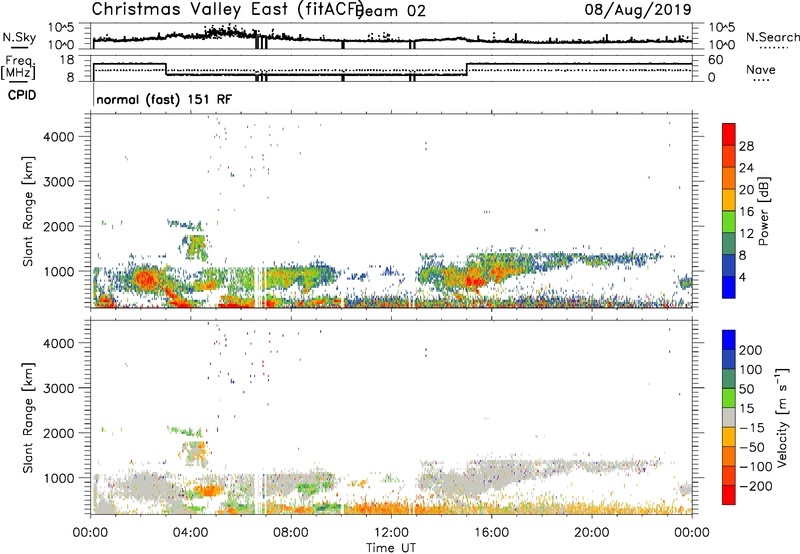The width and height of the screenshot is (800, 554).
Task: Click the red high-power blob near 02:00
Action: (145, 279)
